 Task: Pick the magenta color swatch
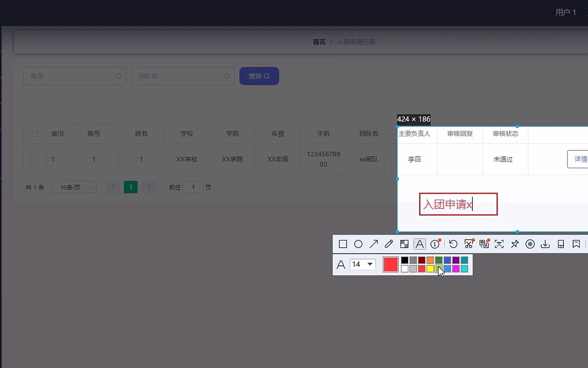point(456,269)
